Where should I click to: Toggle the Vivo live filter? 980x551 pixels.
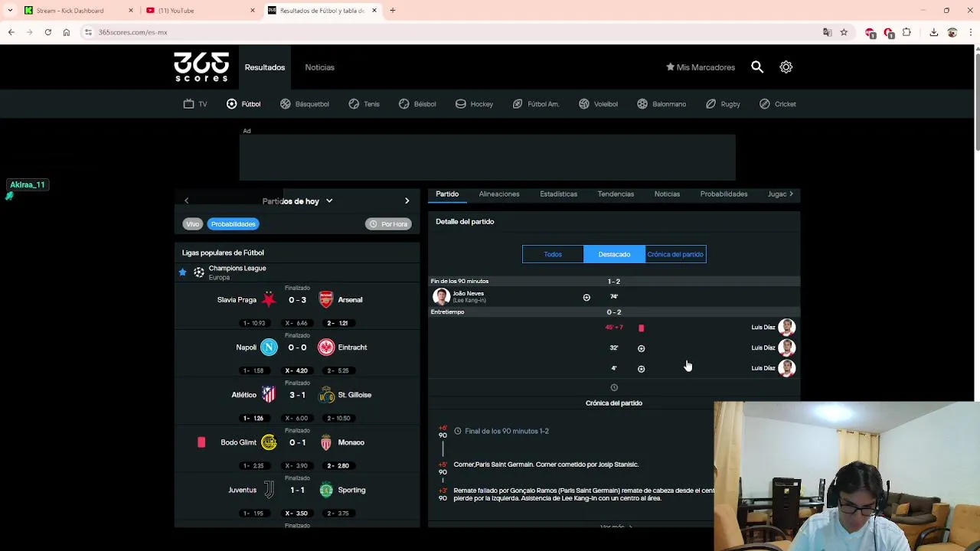[x=192, y=224]
